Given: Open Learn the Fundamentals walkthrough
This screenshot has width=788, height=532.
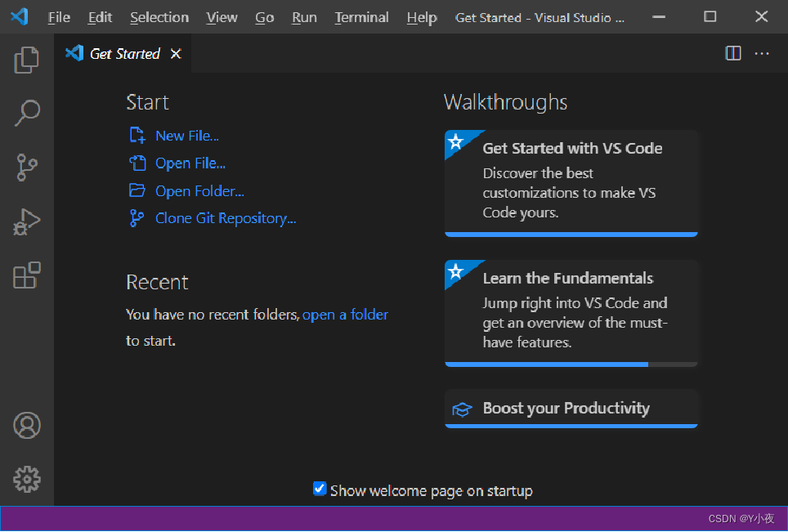Looking at the screenshot, I should [571, 313].
